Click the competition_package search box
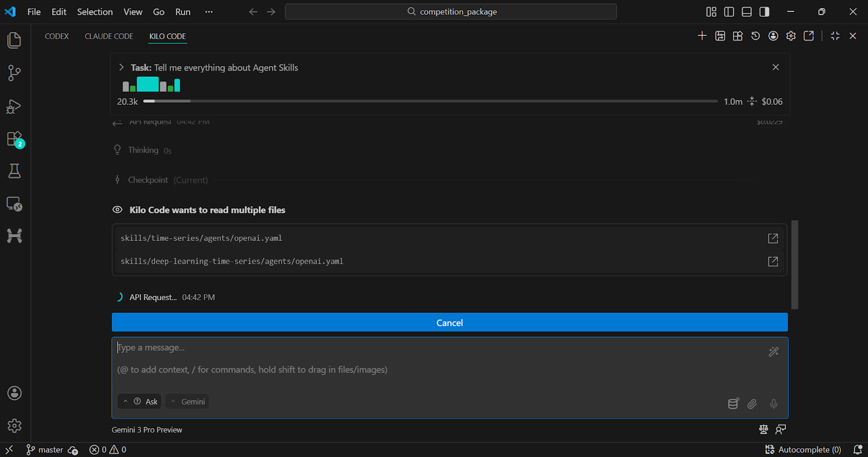This screenshot has height=457, width=868. point(451,12)
